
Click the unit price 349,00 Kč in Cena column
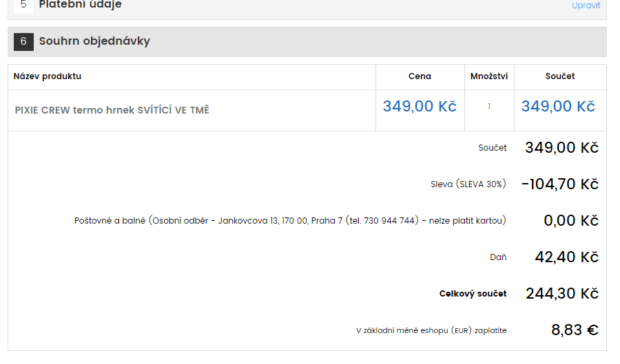point(420,106)
